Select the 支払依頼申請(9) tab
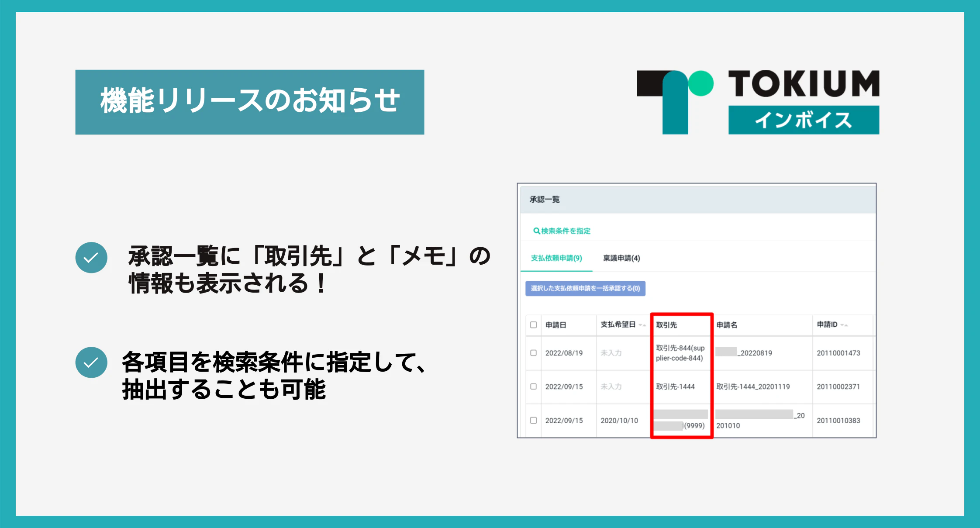Image resolution: width=980 pixels, height=528 pixels. click(556, 258)
